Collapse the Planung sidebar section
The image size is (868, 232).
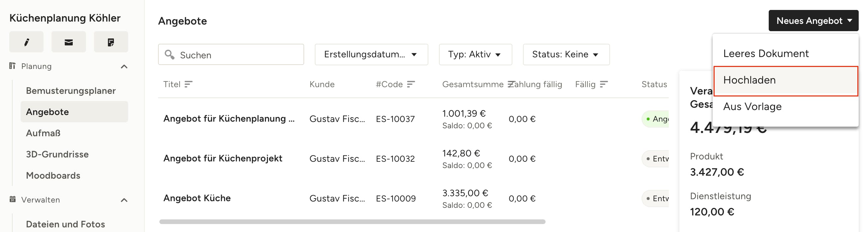(x=124, y=67)
